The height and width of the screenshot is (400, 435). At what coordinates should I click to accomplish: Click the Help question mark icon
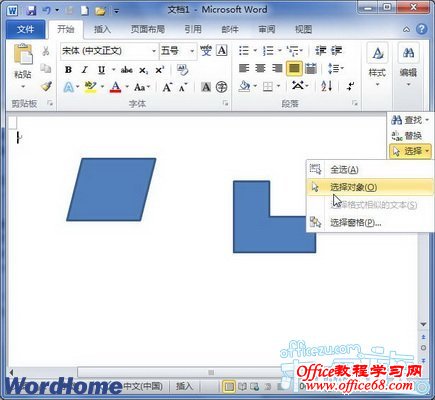(422, 29)
